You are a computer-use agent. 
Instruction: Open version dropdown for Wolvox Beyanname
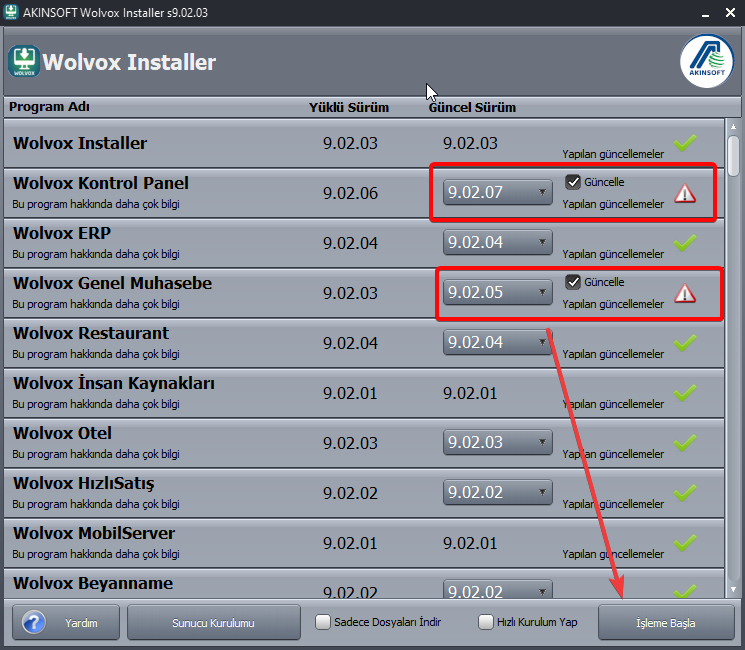(497, 589)
